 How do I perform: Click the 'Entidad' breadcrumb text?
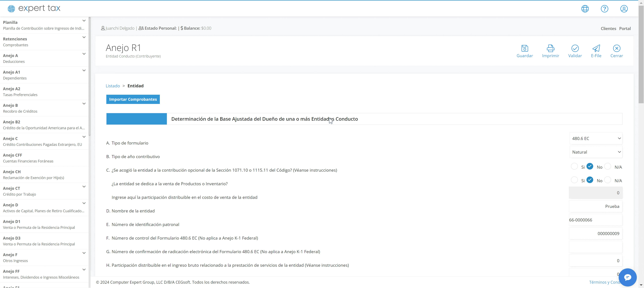(x=136, y=86)
